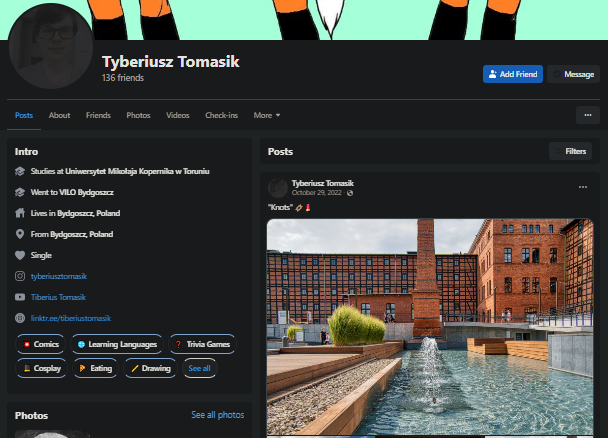Image resolution: width=608 pixels, height=438 pixels.
Task: Click the heart icon next to Single
Action: point(20,255)
